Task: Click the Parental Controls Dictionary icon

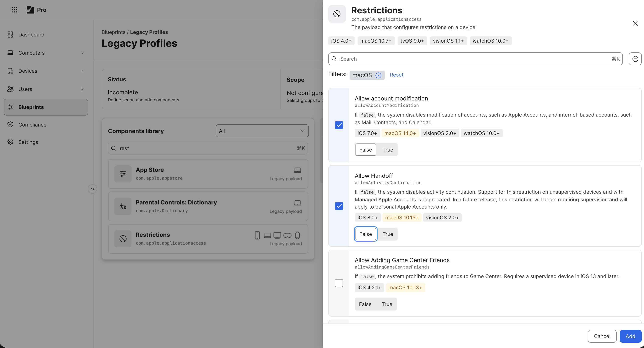Action: (x=123, y=206)
